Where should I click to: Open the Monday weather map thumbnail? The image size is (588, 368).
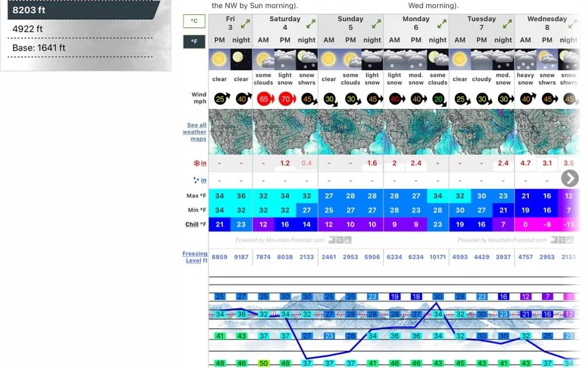416,132
